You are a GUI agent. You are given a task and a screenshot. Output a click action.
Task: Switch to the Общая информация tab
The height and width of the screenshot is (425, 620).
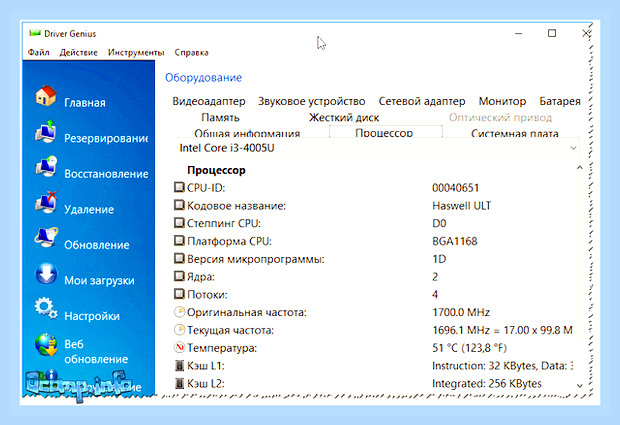point(247,133)
